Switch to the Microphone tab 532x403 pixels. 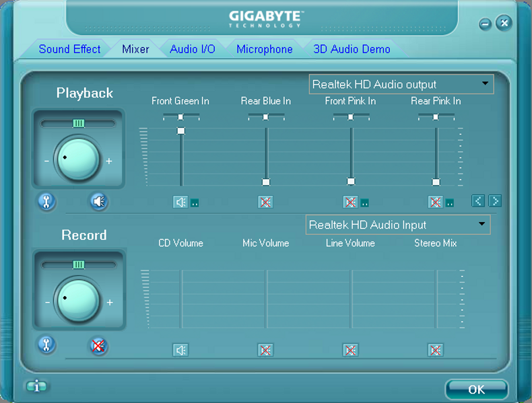click(265, 49)
